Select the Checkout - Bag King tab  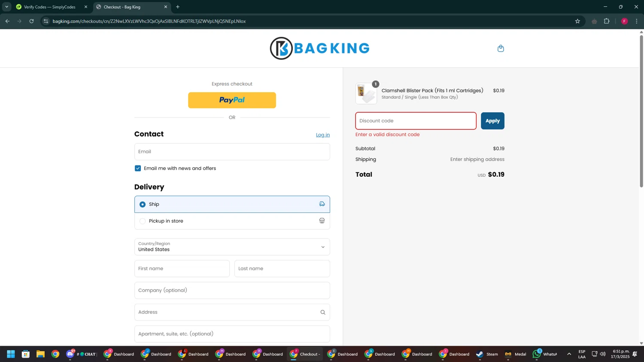(x=131, y=7)
